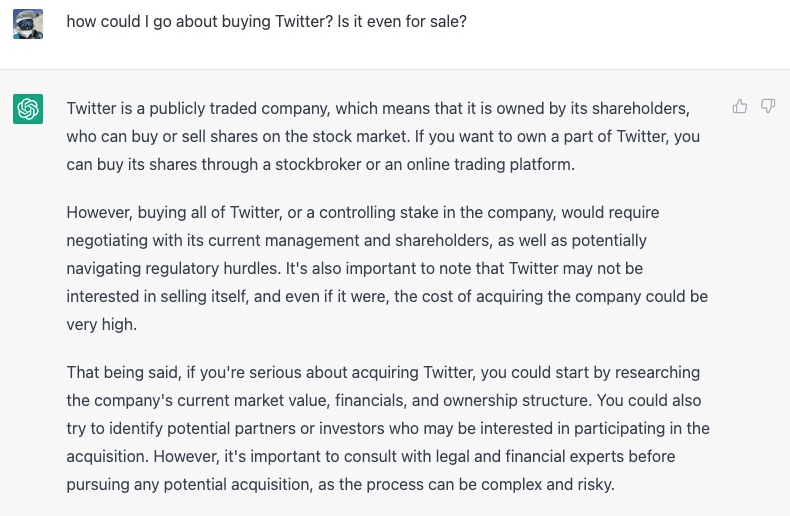Click the phrase "negotiating with its current management"
This screenshot has height=516, width=790.
207,240
